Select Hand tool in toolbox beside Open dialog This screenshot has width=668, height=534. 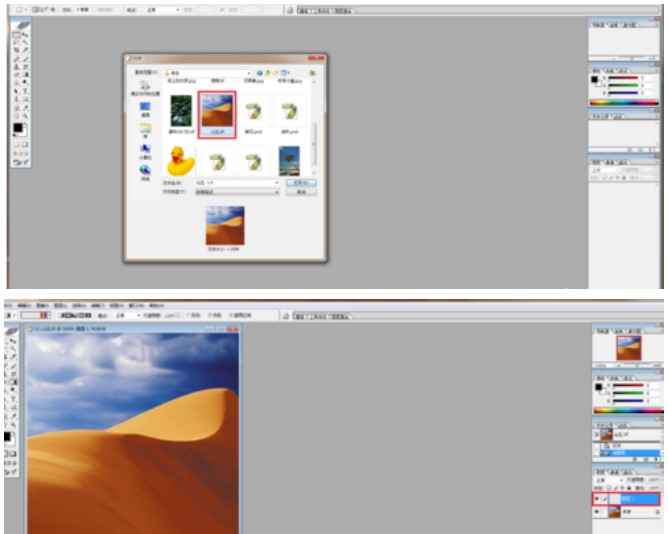16,115
